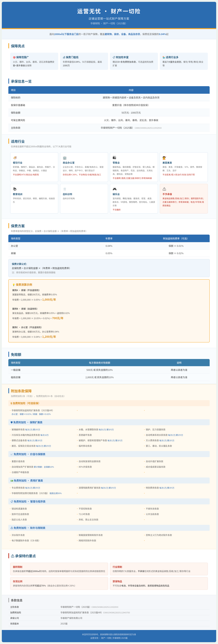Screen dimensions: 218x644
Task: Click the target icon beside 保障范围广
Action: [x=14, y=58]
